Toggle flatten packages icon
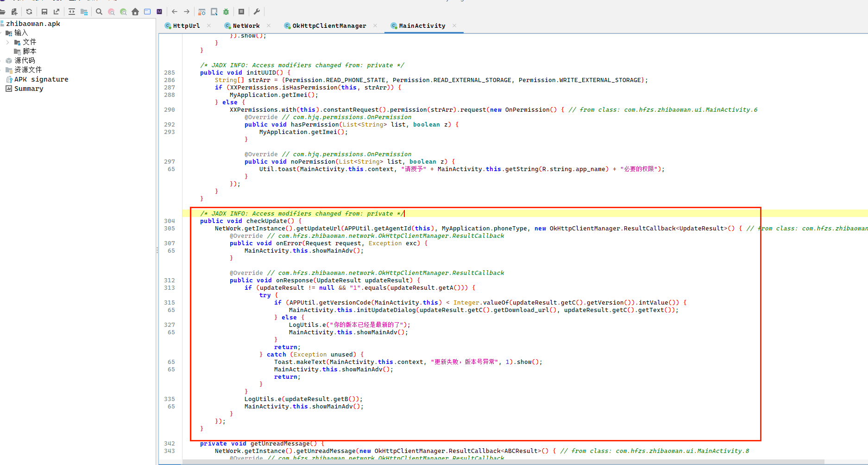This screenshot has height=465, width=868. [84, 12]
